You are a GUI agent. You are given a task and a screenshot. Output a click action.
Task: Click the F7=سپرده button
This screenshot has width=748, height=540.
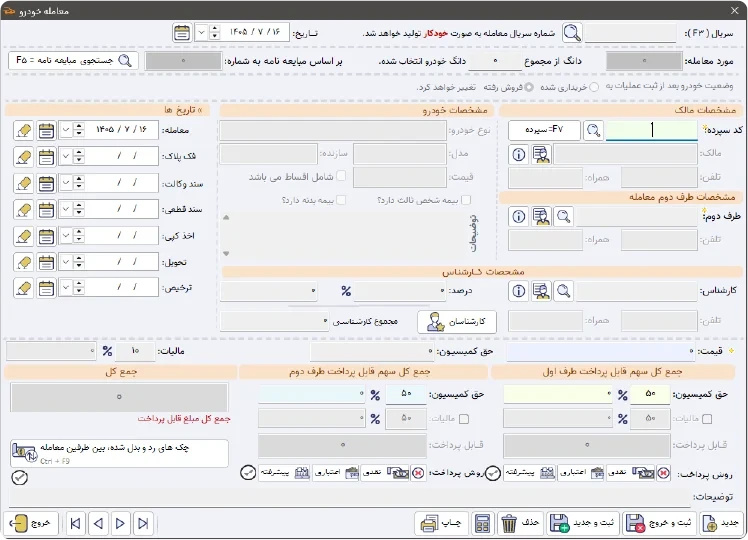(x=544, y=130)
